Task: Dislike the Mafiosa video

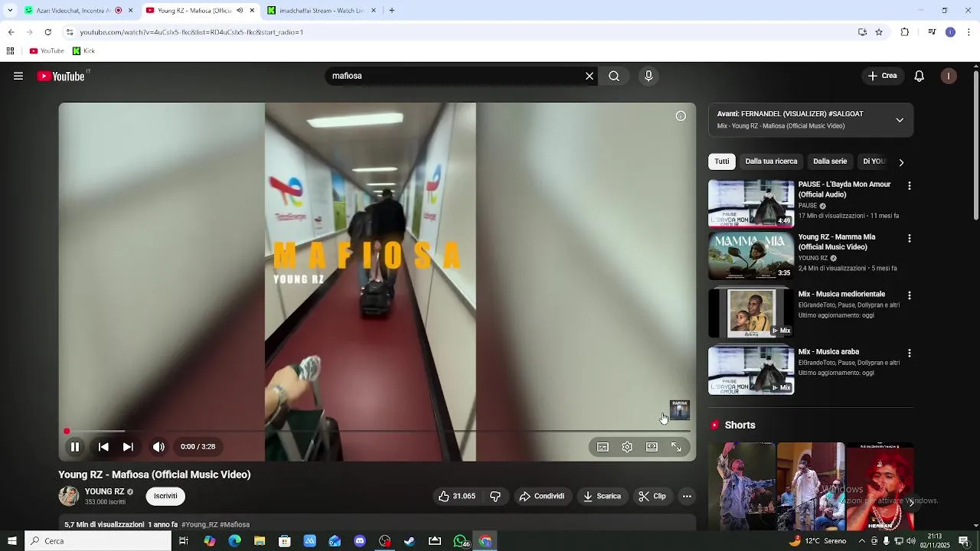Action: tap(495, 496)
